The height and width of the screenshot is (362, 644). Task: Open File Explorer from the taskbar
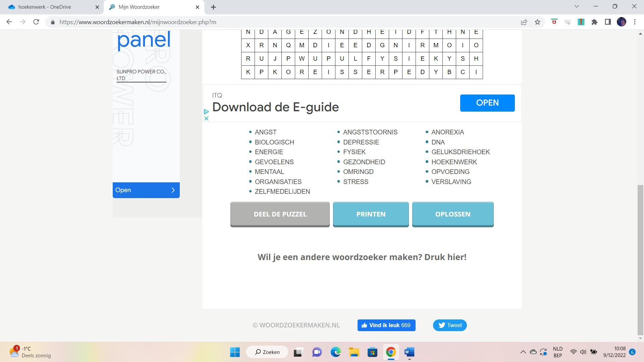point(354,352)
